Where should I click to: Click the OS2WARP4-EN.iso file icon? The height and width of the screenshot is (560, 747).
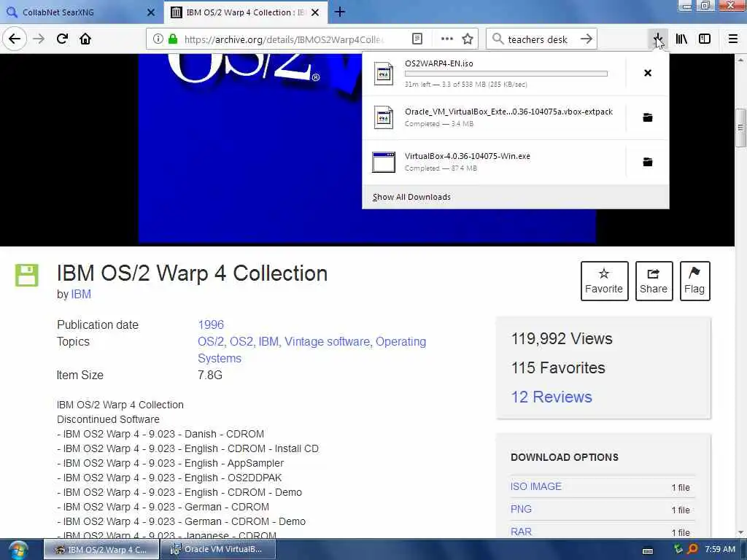(x=384, y=74)
